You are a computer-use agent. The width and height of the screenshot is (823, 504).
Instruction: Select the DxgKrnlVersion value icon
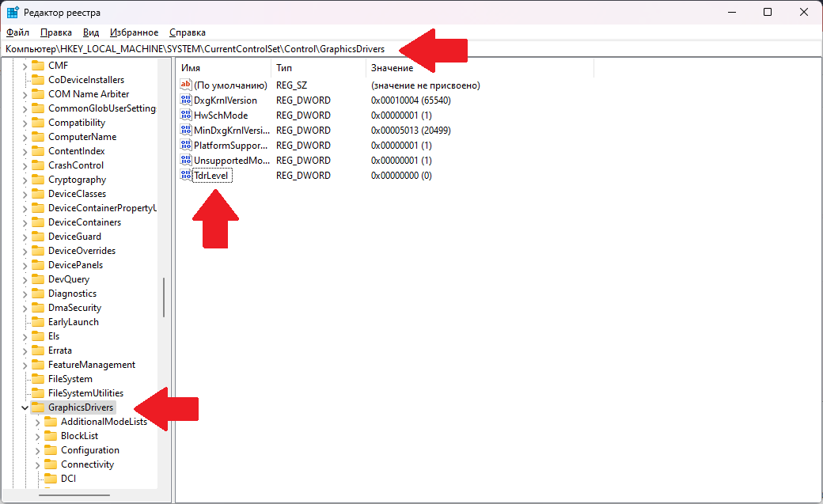pyautogui.click(x=186, y=100)
